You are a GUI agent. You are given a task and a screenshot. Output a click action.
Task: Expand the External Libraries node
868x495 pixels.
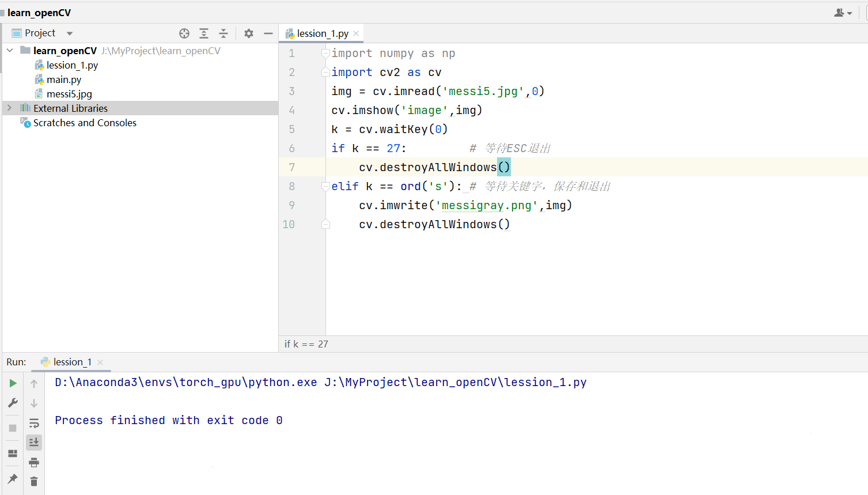pos(10,108)
